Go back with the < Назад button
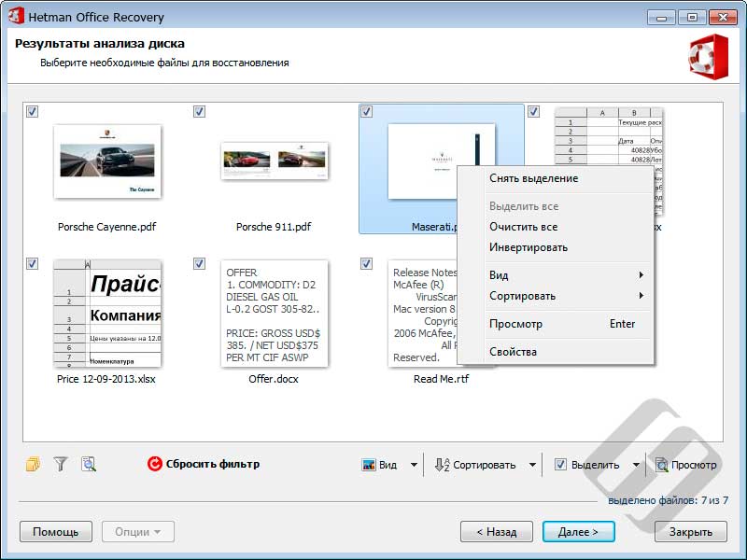This screenshot has width=747, height=560. tap(497, 531)
